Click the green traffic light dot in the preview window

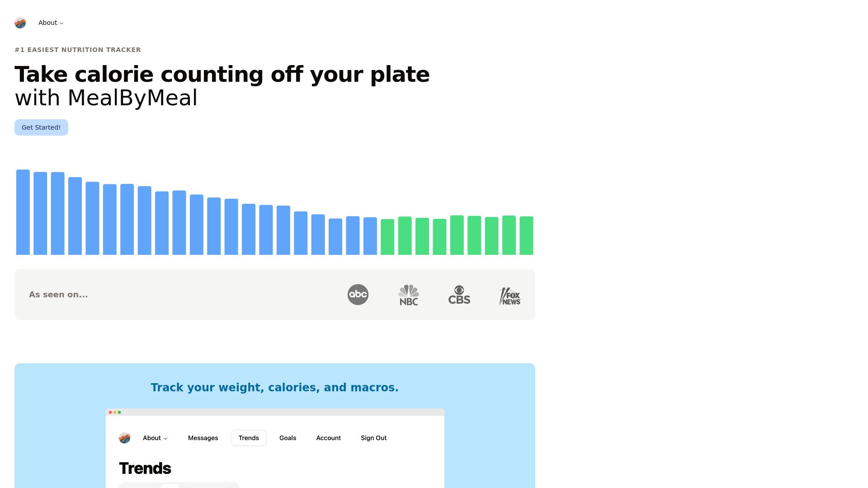[119, 413]
